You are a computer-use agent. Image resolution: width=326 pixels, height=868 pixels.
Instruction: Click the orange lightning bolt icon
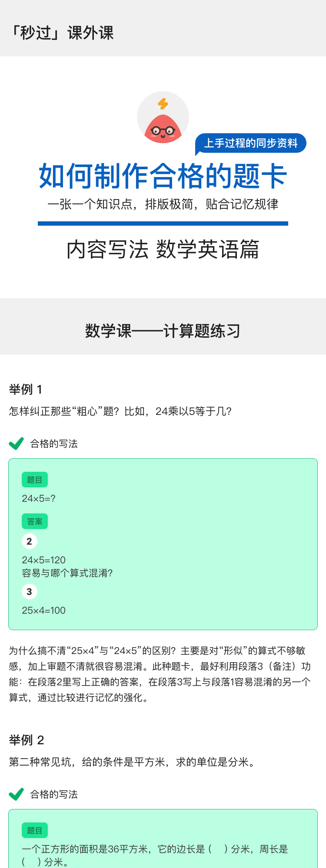pyautogui.click(x=163, y=104)
